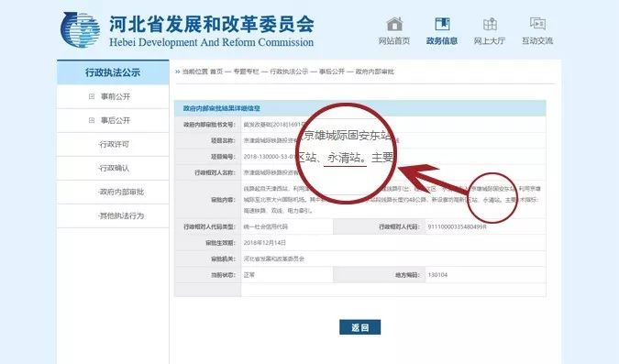Click 专题专栏 in the breadcrumb

247,72
